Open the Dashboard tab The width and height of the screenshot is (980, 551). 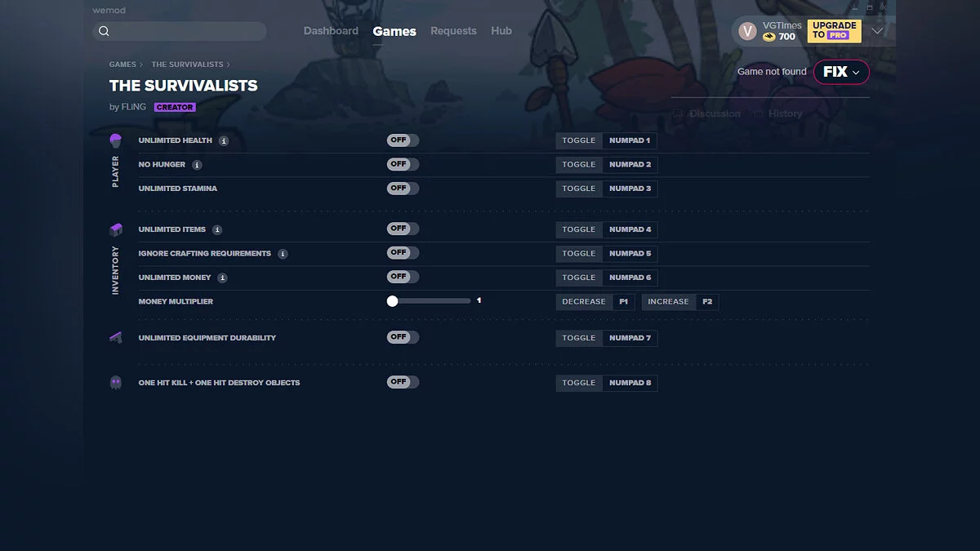(x=331, y=31)
